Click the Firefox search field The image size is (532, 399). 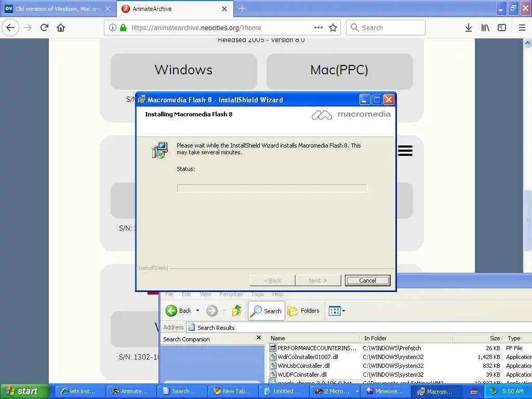point(385,28)
